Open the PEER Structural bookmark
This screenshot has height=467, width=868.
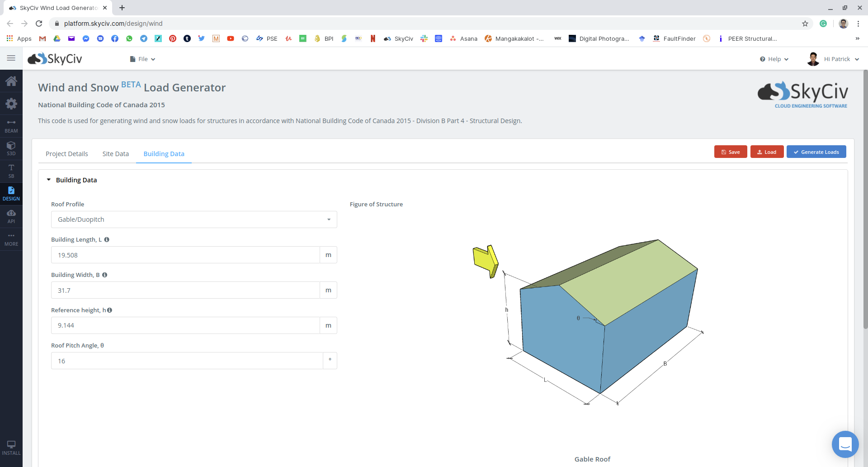[747, 38]
